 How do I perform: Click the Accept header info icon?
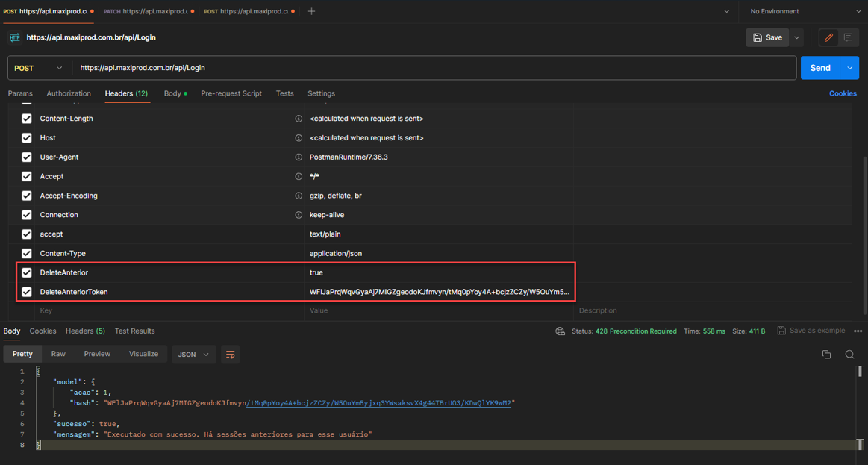click(x=299, y=177)
